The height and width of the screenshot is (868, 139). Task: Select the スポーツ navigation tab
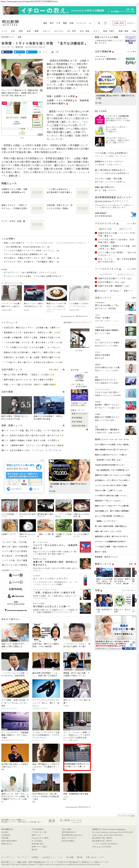(x=46, y=31)
